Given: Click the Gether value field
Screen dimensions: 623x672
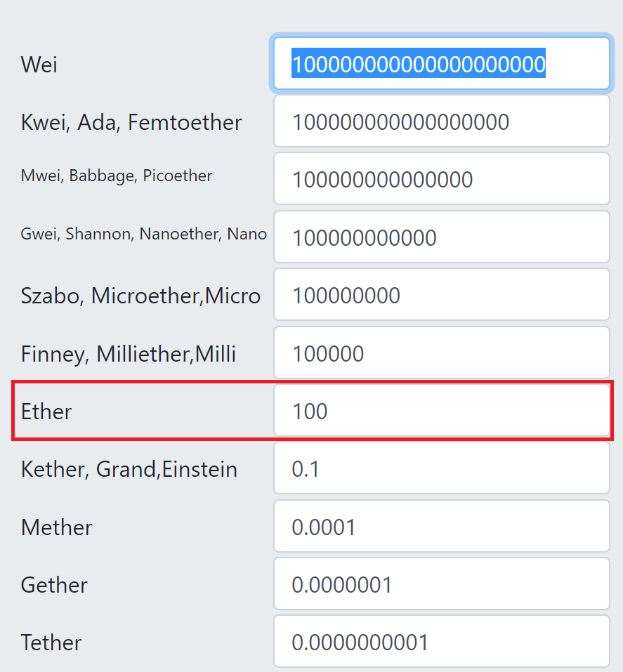Looking at the screenshot, I should (442, 584).
